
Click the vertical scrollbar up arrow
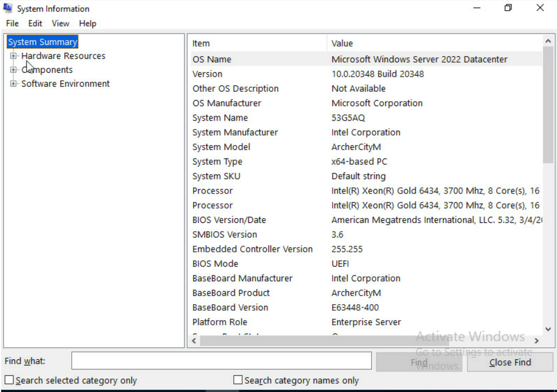[548, 41]
